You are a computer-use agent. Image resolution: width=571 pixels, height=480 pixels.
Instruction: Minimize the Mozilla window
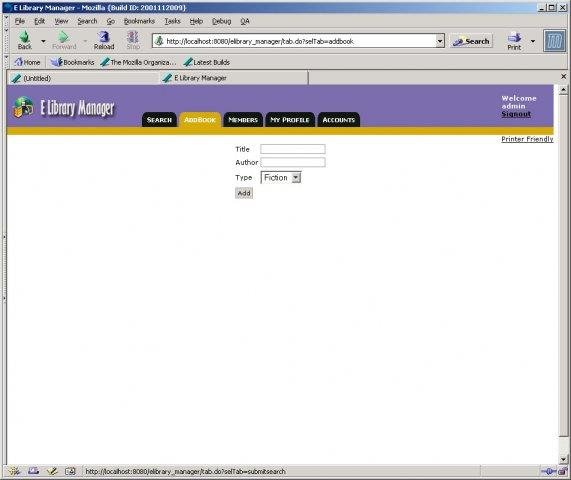click(542, 7)
